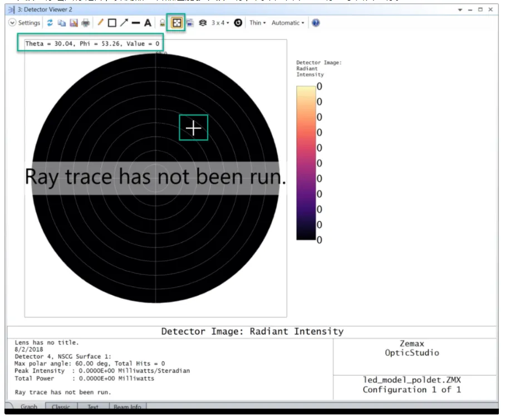This screenshot has height=420, width=505.
Task: Expand the Settings chevron
Action: point(12,23)
